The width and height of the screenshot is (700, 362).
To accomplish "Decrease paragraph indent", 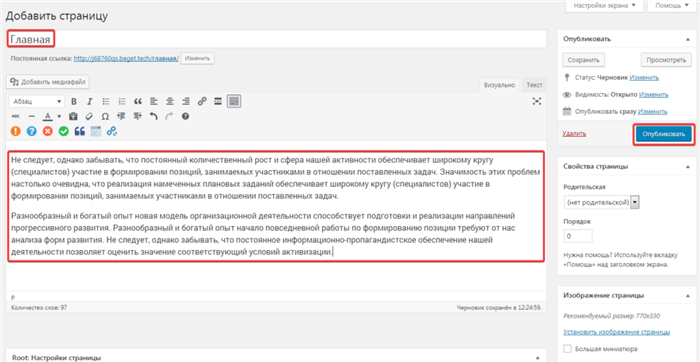I will [121, 117].
